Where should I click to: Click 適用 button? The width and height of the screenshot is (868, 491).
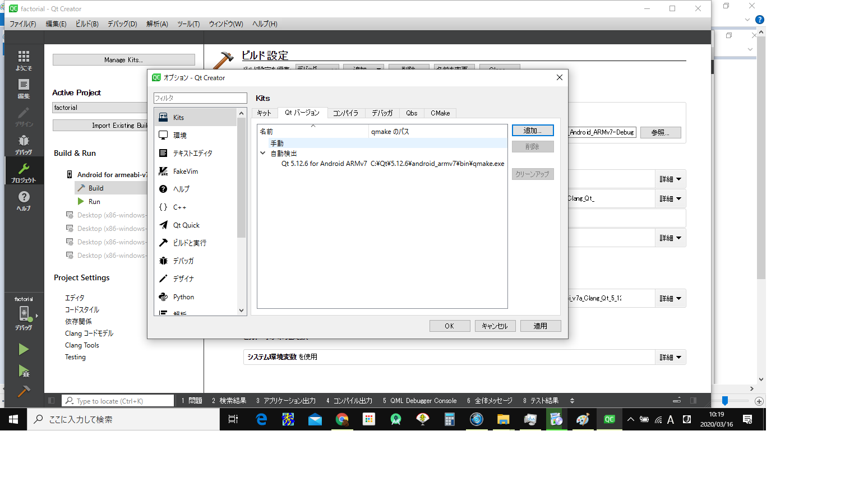[541, 326]
